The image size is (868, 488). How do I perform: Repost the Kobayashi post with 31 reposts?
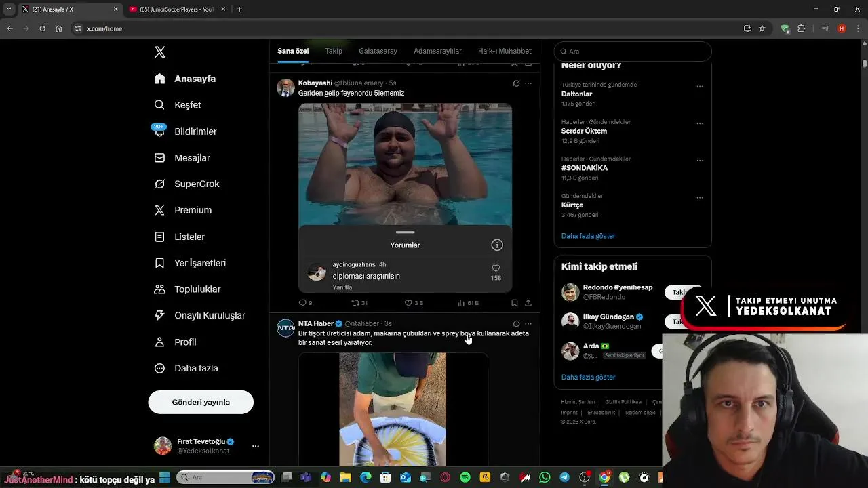click(x=359, y=303)
